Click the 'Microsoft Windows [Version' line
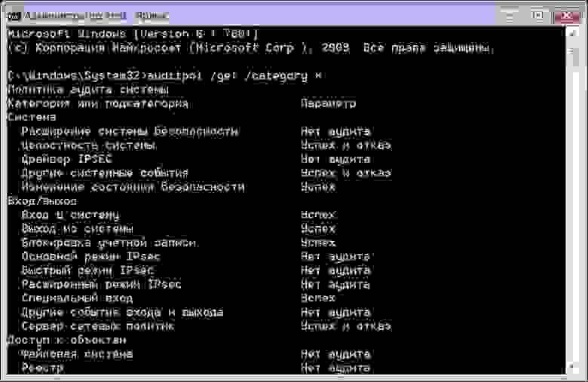This screenshot has height=382, width=588. (133, 34)
